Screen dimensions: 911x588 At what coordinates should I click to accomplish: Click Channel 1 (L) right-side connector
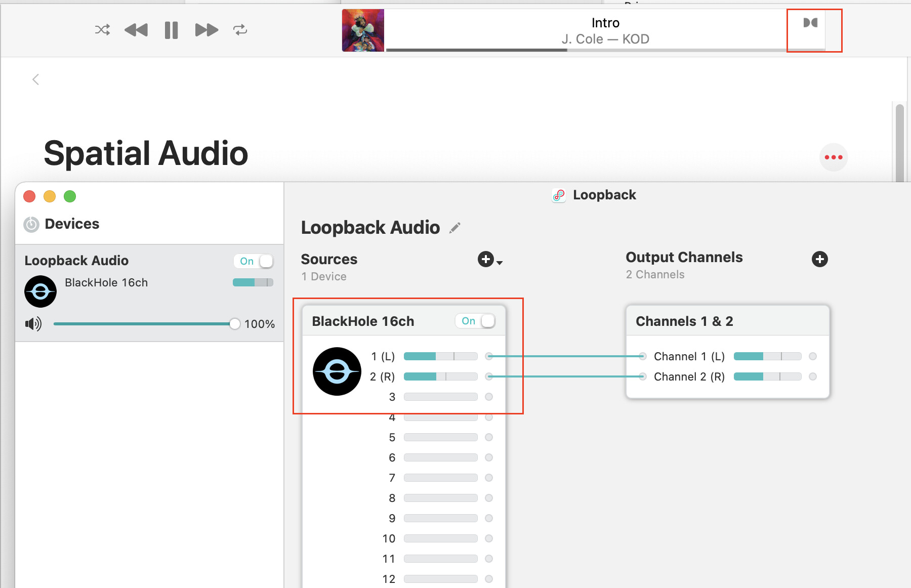coord(813,356)
